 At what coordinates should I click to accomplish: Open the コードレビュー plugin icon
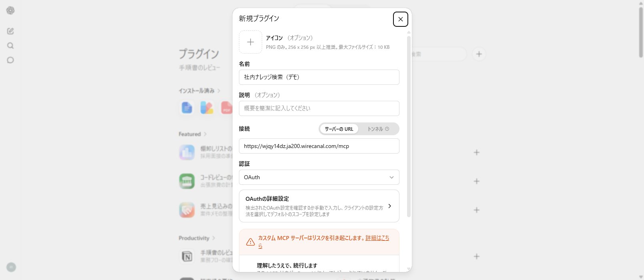pyautogui.click(x=187, y=181)
